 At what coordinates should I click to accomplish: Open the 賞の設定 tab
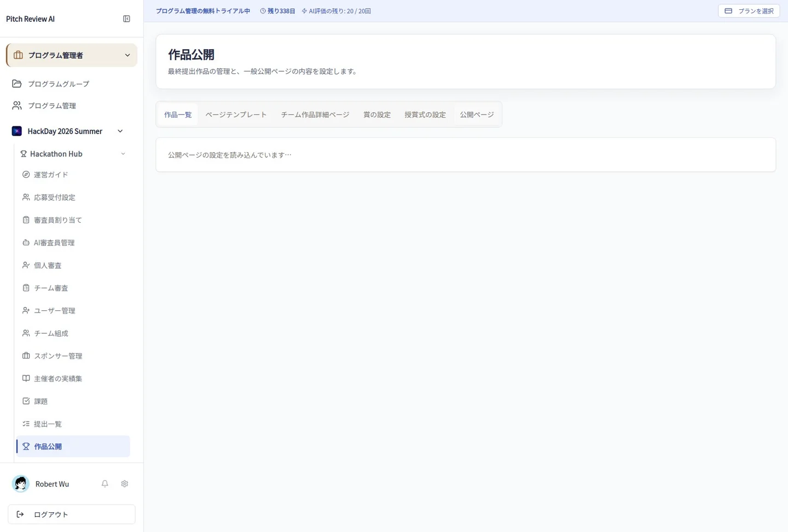pos(377,115)
